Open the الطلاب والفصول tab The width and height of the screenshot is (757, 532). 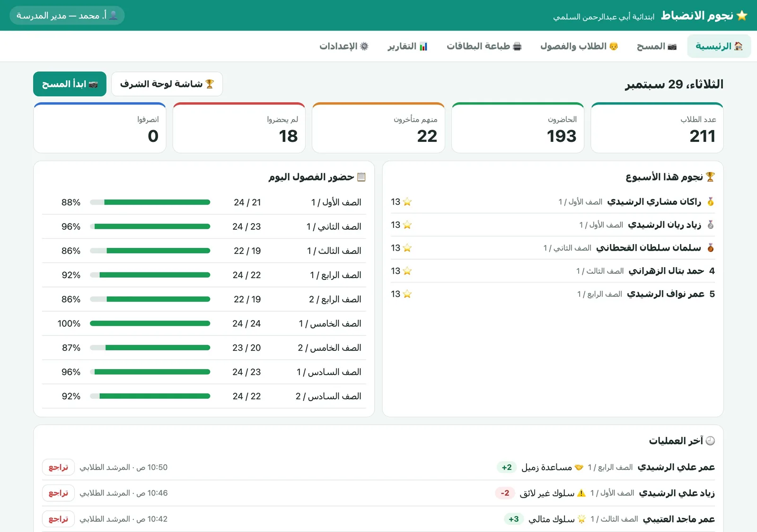[x=579, y=46]
